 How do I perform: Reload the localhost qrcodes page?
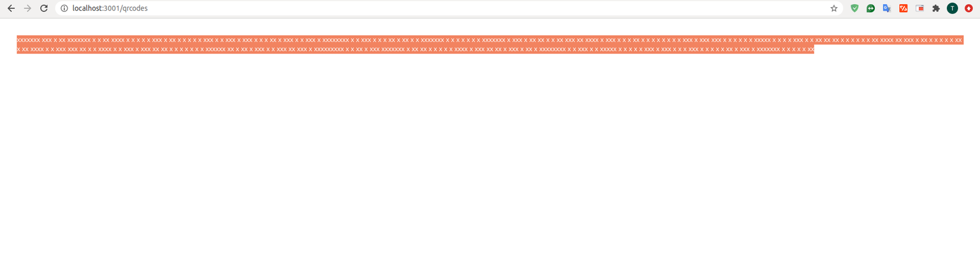click(x=44, y=8)
